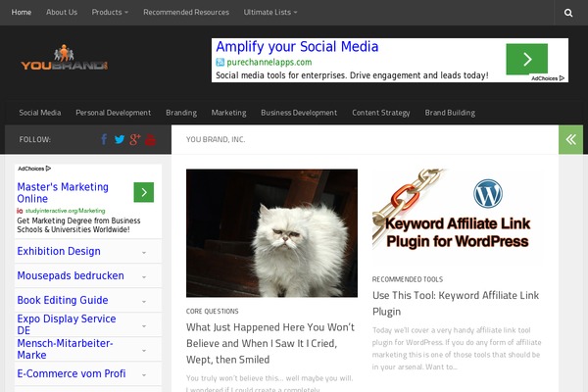Click the FOLLOW: label
Image resolution: width=588 pixels, height=392 pixels.
click(x=35, y=139)
